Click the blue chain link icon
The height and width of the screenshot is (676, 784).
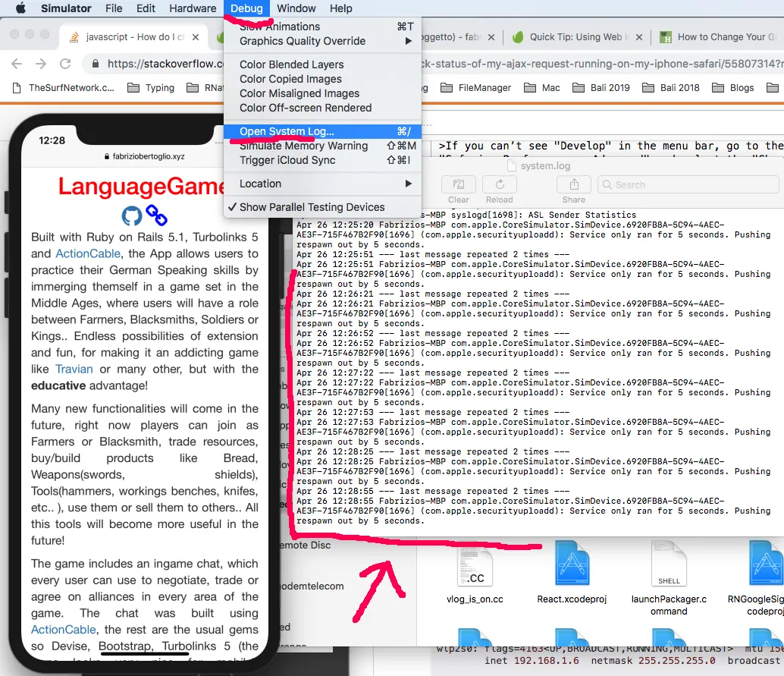(156, 215)
